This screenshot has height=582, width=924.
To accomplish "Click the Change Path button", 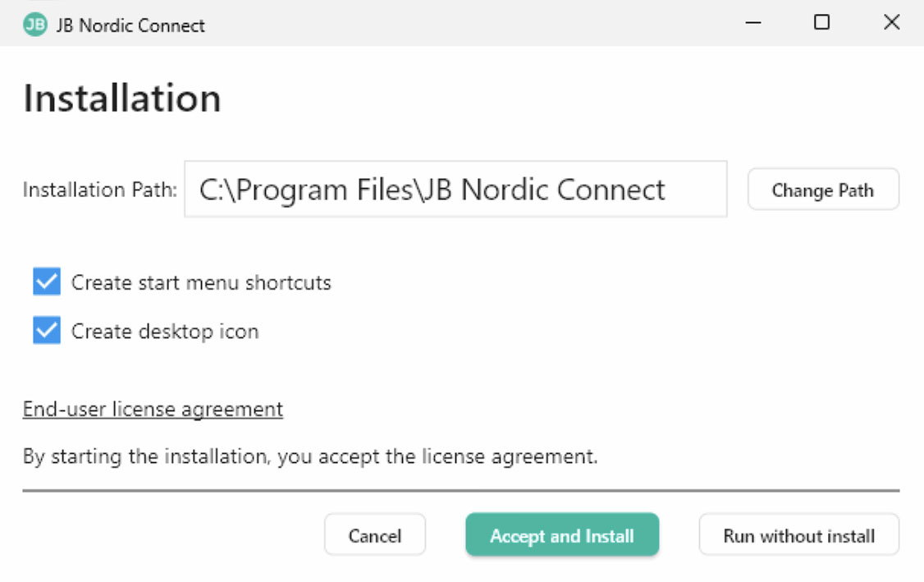I will pos(823,190).
